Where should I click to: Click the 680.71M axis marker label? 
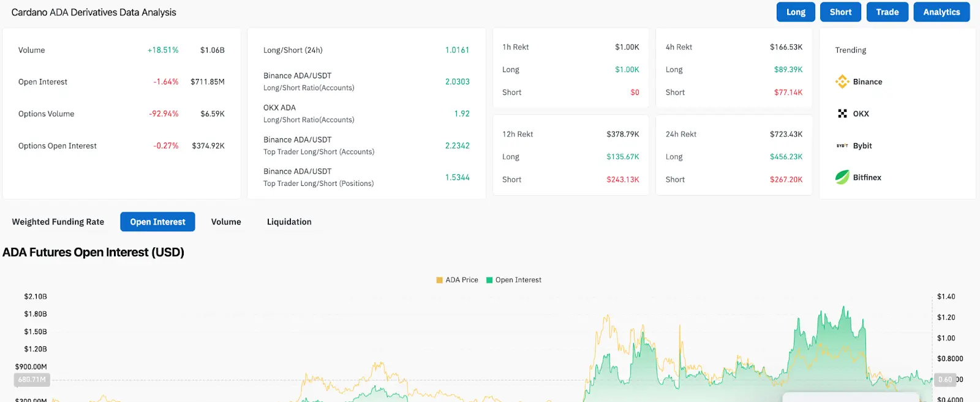(32, 379)
